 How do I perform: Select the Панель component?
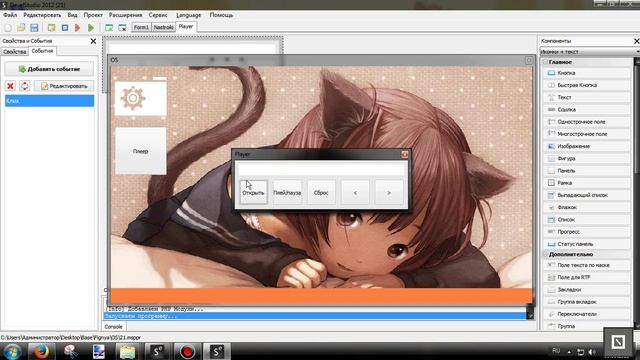pos(587,171)
